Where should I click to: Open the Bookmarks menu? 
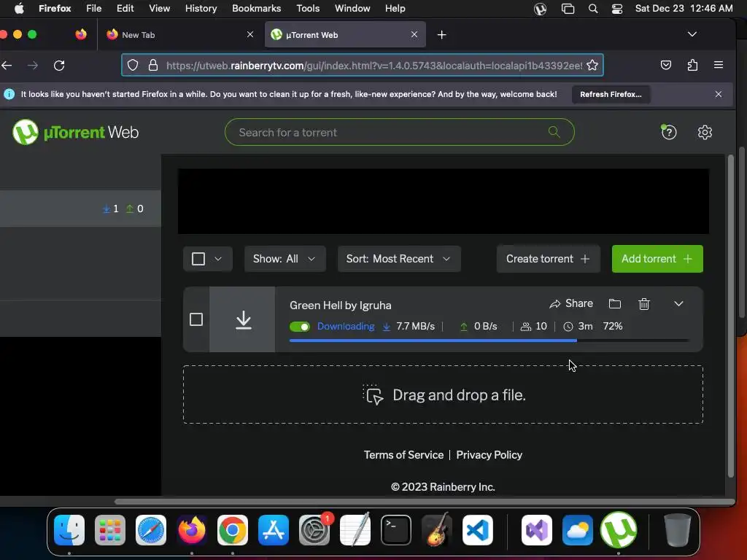pyautogui.click(x=256, y=9)
